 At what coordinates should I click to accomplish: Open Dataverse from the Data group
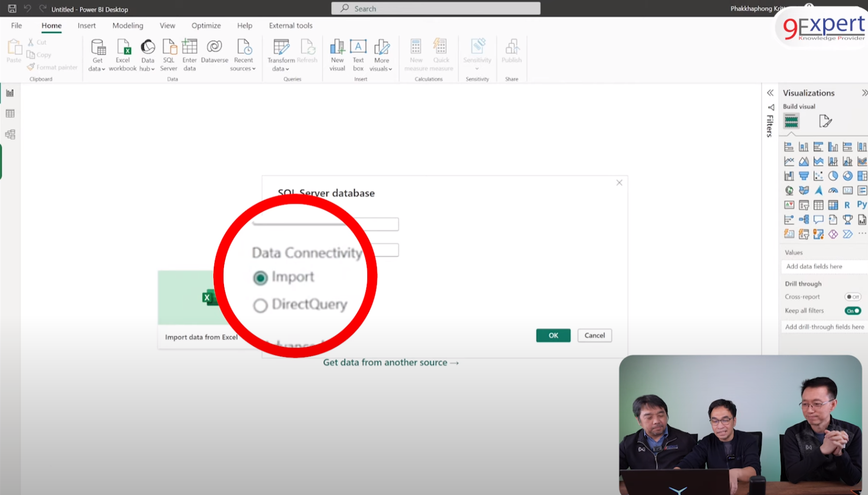click(214, 51)
